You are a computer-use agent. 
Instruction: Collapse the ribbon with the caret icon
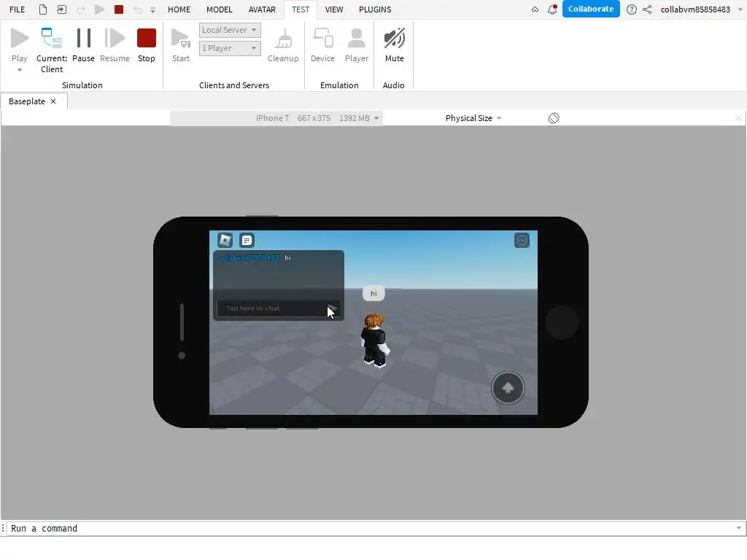(x=535, y=9)
